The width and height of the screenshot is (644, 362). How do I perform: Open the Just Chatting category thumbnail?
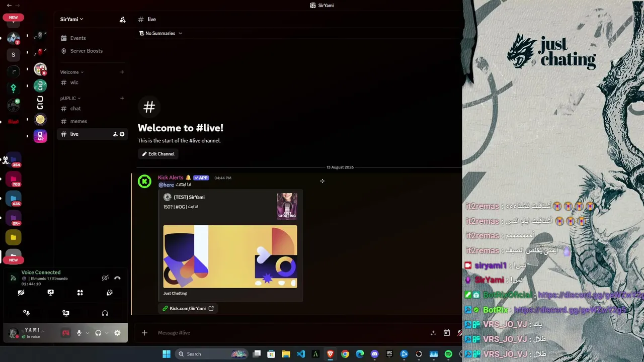click(287, 206)
